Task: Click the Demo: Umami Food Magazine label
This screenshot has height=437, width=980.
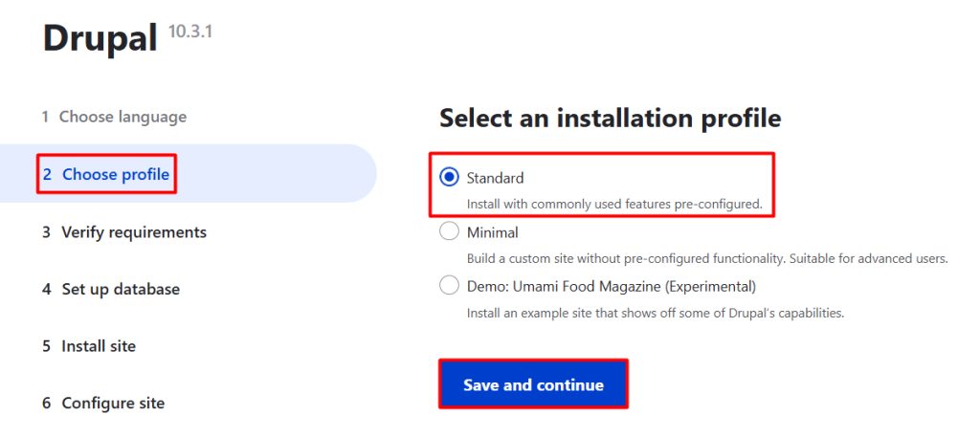Action: coord(612,287)
